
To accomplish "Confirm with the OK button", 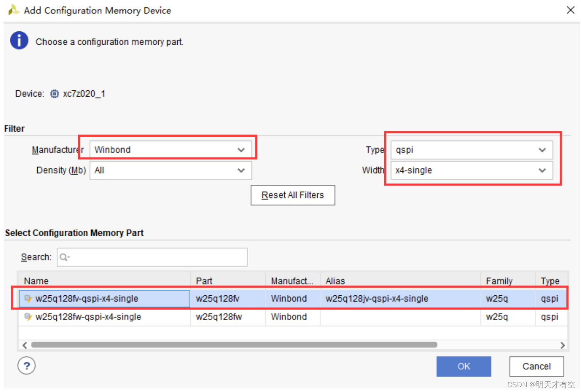I will point(464,366).
